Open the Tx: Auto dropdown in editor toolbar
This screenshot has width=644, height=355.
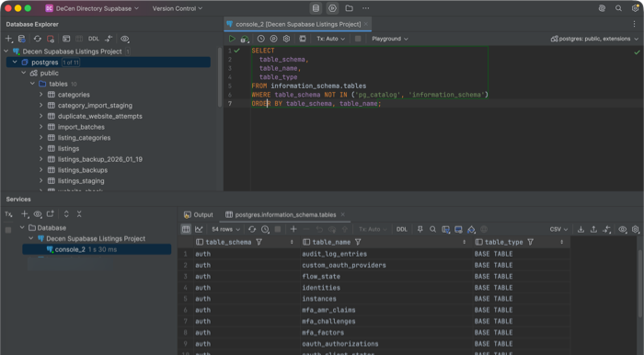330,39
